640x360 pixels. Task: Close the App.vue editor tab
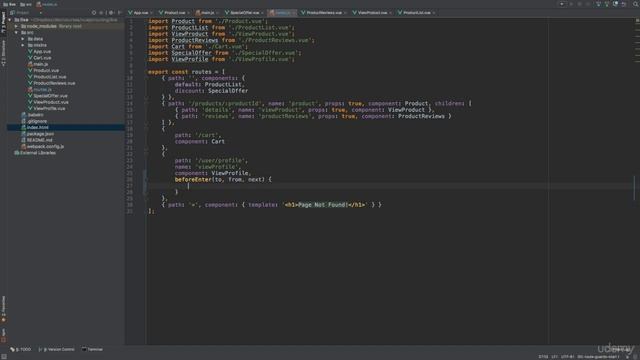click(152, 13)
